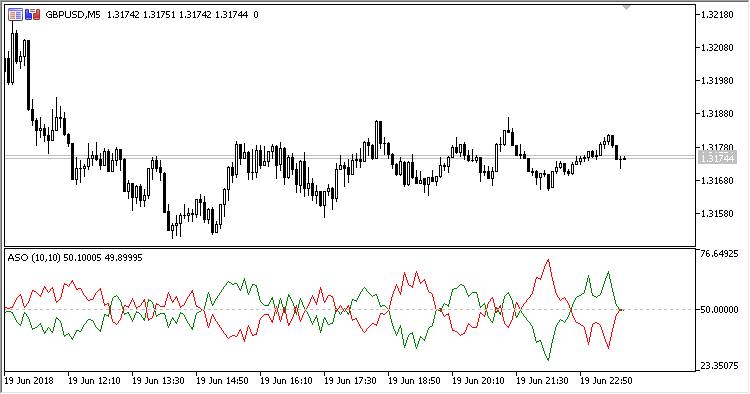Click the 19 Jun 2018 time label
Screen dimensions: 750x394
pyautogui.click(x=29, y=381)
